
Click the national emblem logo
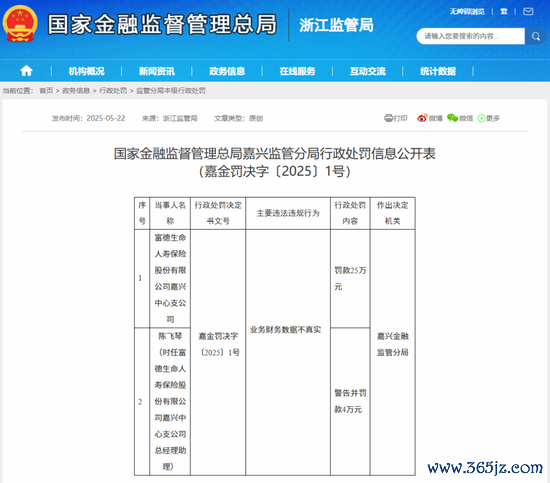coord(20,24)
